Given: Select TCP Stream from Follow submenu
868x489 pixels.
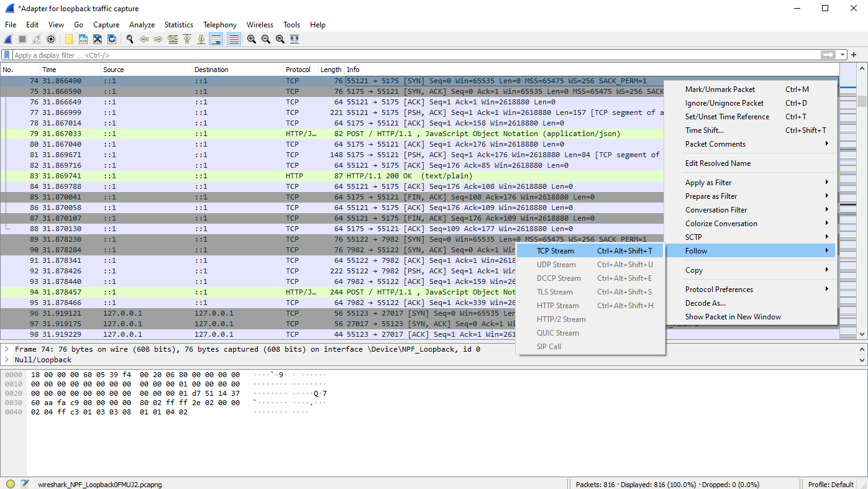Looking at the screenshot, I should [555, 251].
